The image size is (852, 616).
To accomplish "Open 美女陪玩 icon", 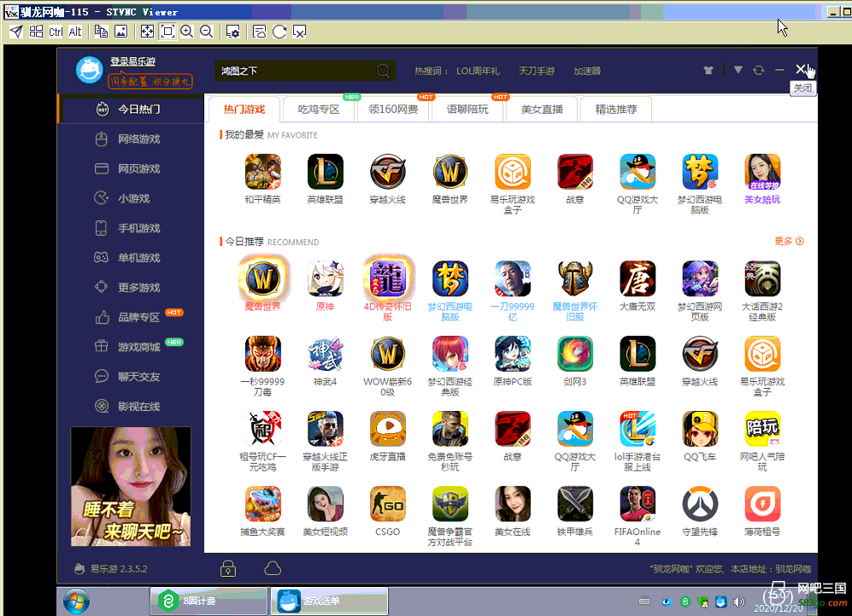I will (762, 172).
